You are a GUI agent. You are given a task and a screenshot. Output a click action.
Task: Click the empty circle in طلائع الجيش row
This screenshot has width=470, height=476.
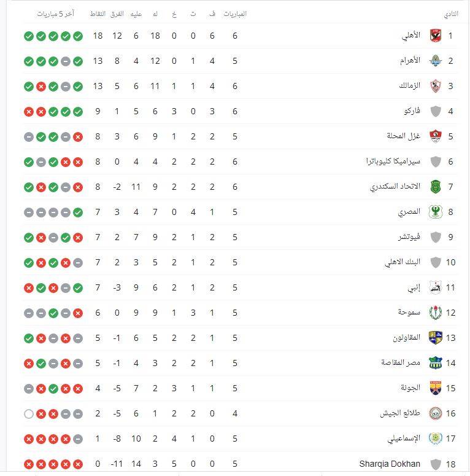click(29, 413)
